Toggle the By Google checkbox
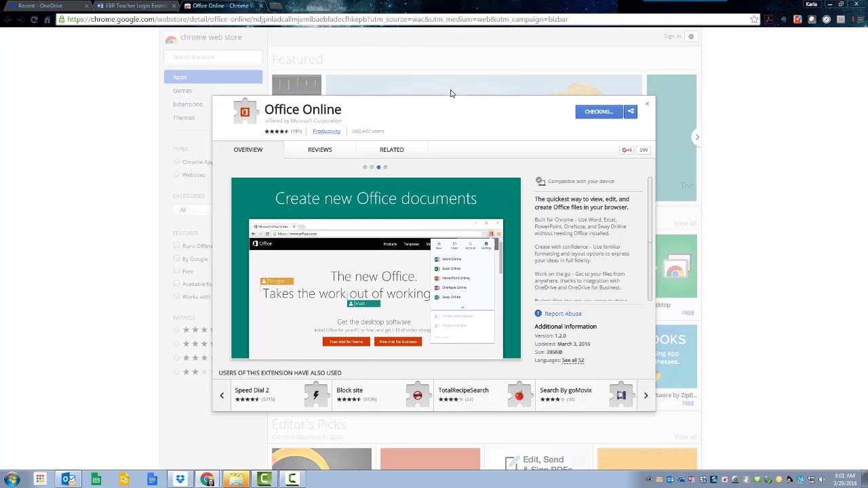 click(177, 258)
